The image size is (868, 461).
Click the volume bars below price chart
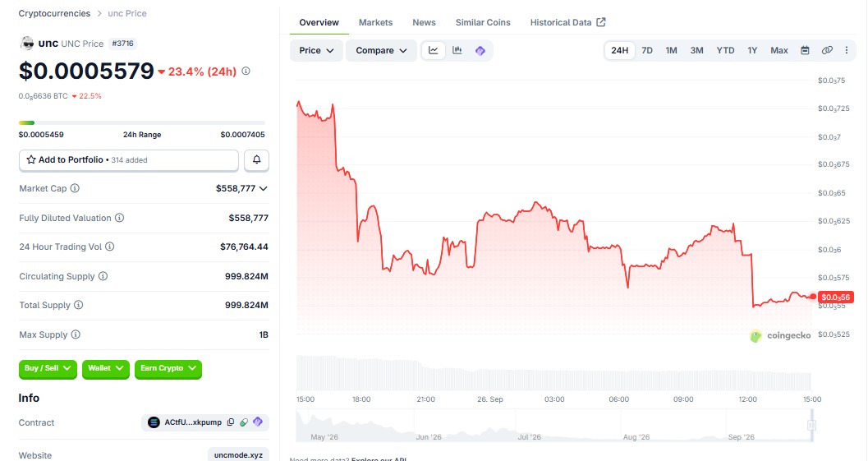[x=553, y=373]
